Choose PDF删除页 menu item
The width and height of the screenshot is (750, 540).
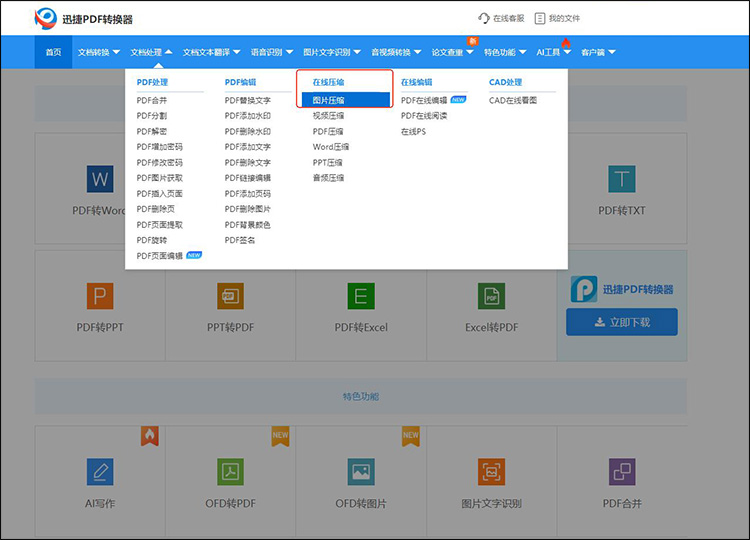tap(155, 209)
